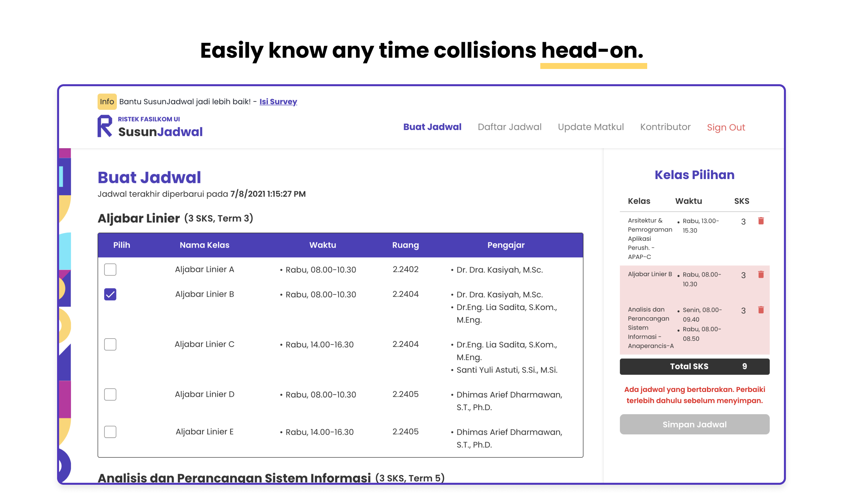
Task: Uncheck Aljabar Linier B checkbox
Action: [x=110, y=294]
